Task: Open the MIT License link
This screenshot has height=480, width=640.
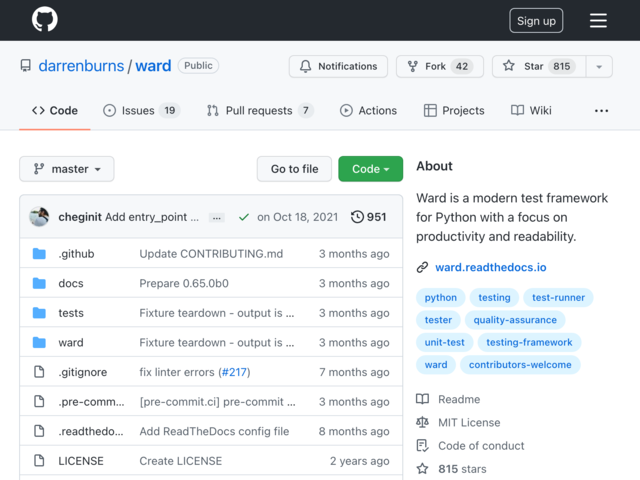Action: [x=458, y=422]
